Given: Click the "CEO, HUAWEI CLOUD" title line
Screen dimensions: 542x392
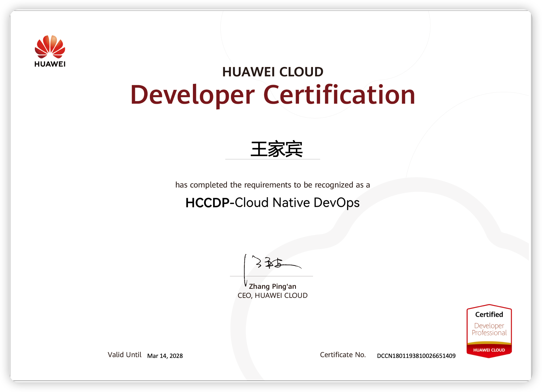Looking at the screenshot, I should pyautogui.click(x=273, y=296).
